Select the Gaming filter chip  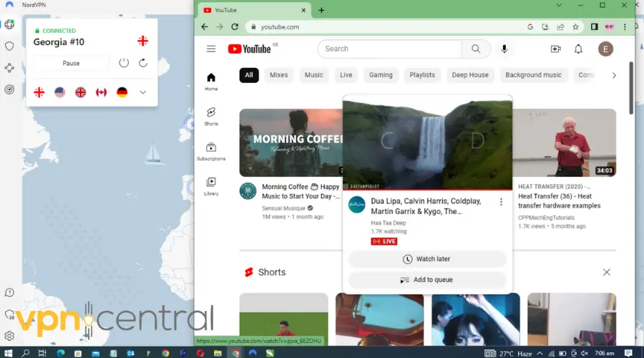(x=381, y=75)
